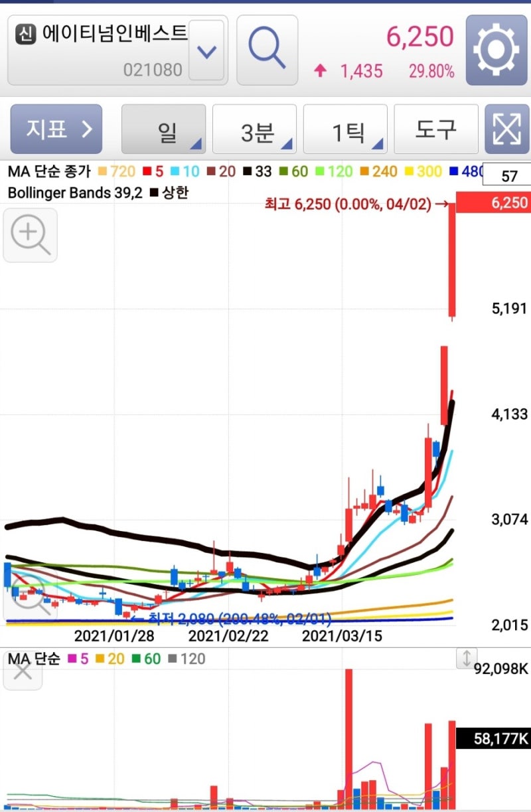Click the 최저 2,080 low annotation
Viewport: 531px width, 812px height.
tap(231, 619)
